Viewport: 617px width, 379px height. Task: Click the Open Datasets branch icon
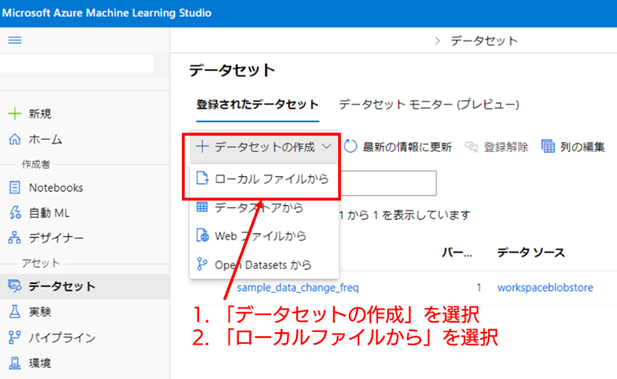202,264
